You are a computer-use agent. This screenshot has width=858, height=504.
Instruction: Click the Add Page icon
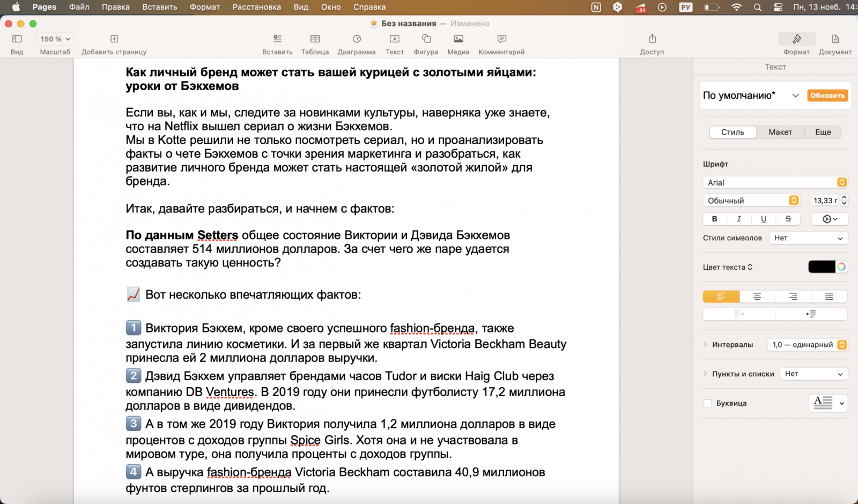[x=114, y=39]
